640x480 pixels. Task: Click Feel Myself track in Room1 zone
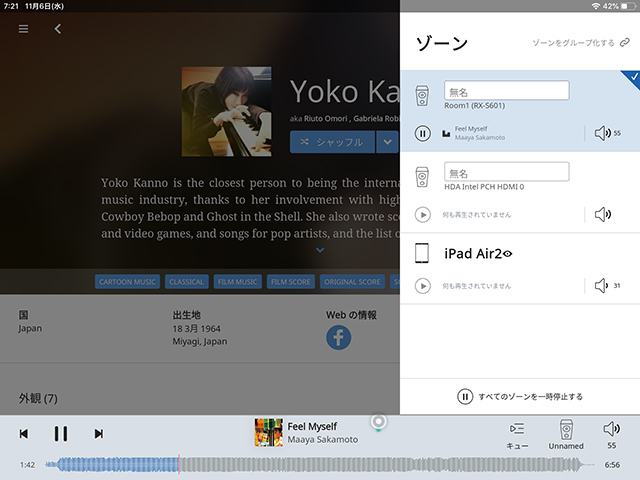click(471, 129)
